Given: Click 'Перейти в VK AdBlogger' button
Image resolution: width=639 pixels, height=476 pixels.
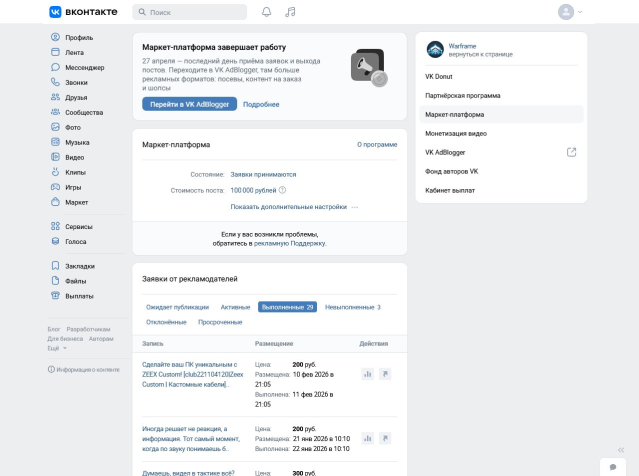Looking at the screenshot, I should [189, 104].
